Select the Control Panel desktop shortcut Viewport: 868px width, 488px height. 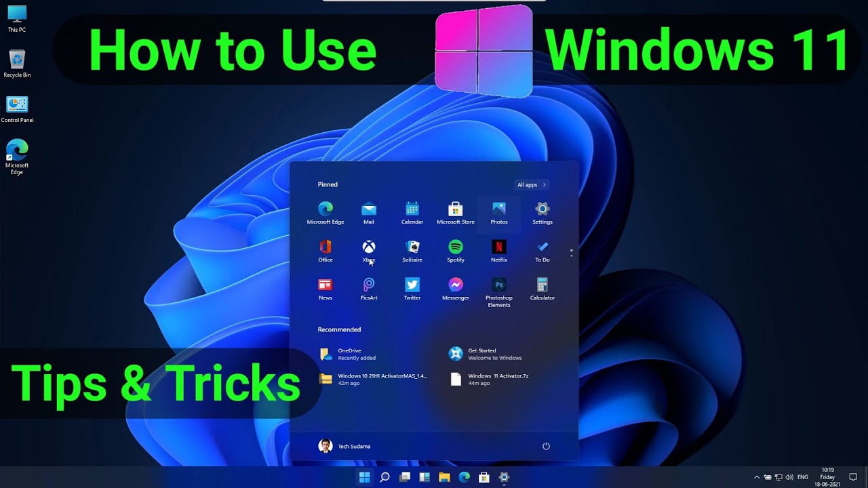click(17, 109)
